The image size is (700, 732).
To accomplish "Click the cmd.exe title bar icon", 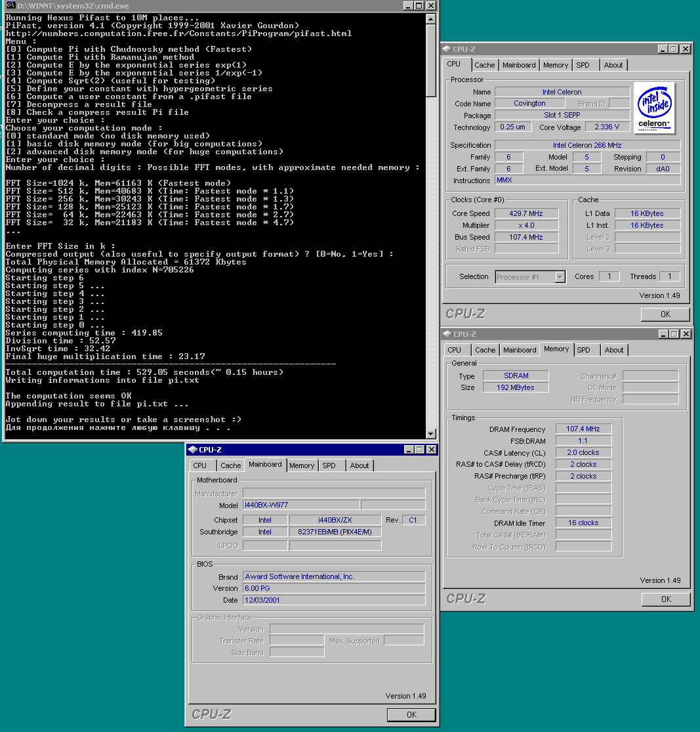I will coord(10,6).
